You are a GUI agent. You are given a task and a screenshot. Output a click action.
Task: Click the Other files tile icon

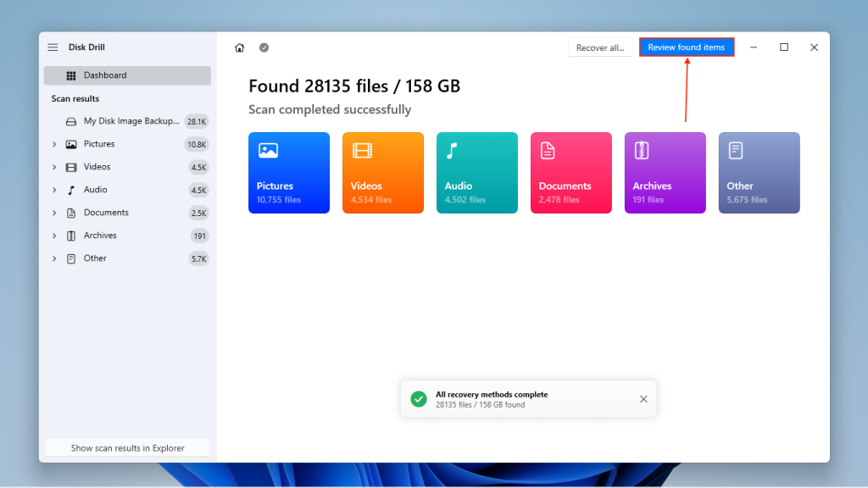point(738,149)
